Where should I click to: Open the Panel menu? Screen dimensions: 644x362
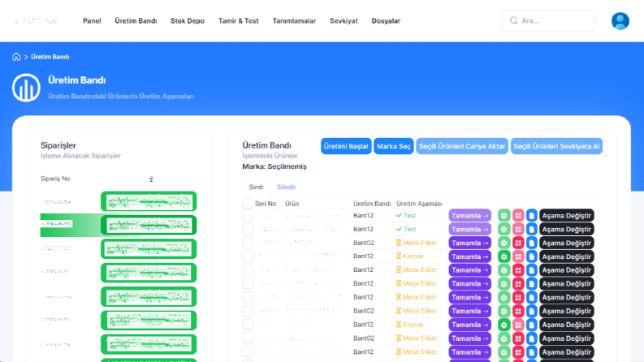92,21
